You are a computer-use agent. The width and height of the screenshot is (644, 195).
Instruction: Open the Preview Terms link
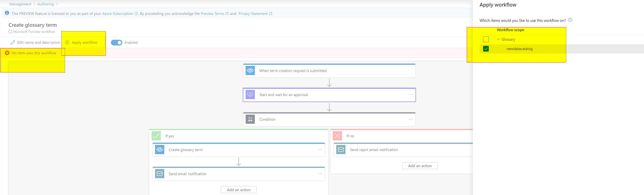click(212, 14)
